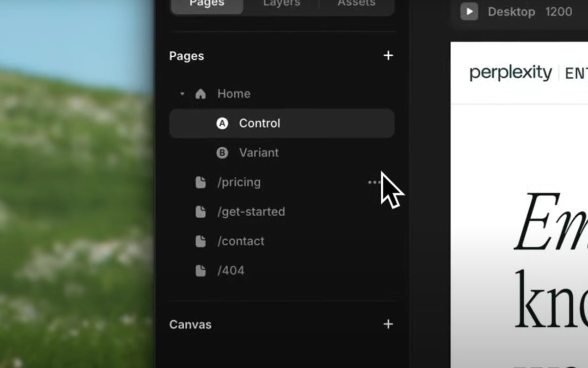Click the Home page house icon

coord(200,93)
